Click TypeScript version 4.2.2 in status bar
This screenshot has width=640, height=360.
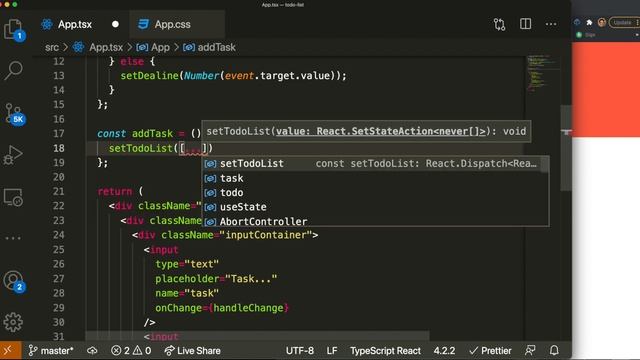444,351
